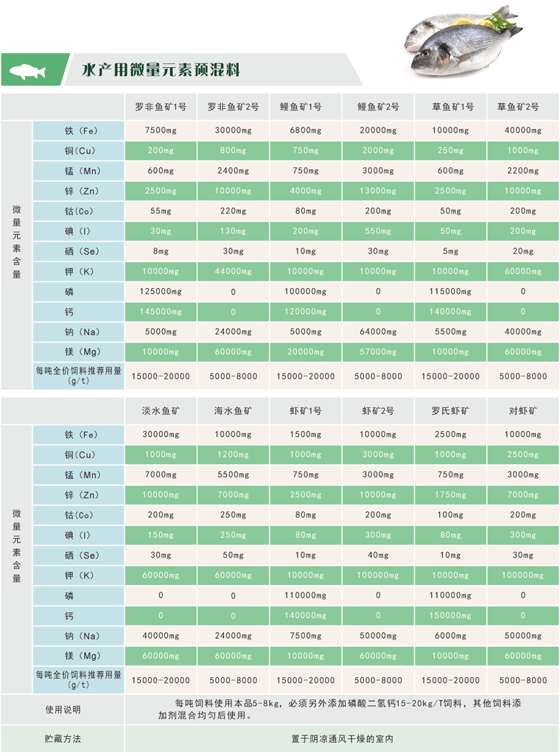Click the title 水产用微量元素预混料
This screenshot has height=753, width=560.
click(x=161, y=71)
